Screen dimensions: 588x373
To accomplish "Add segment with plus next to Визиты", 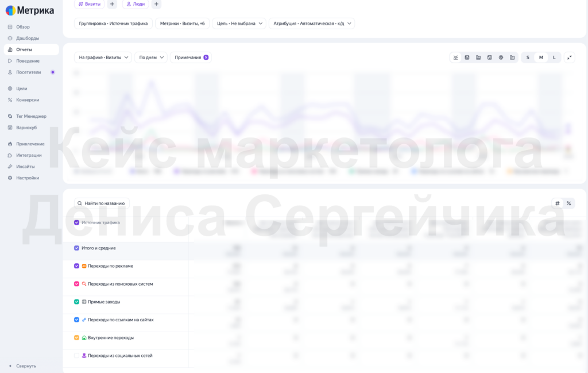I will point(112,4).
